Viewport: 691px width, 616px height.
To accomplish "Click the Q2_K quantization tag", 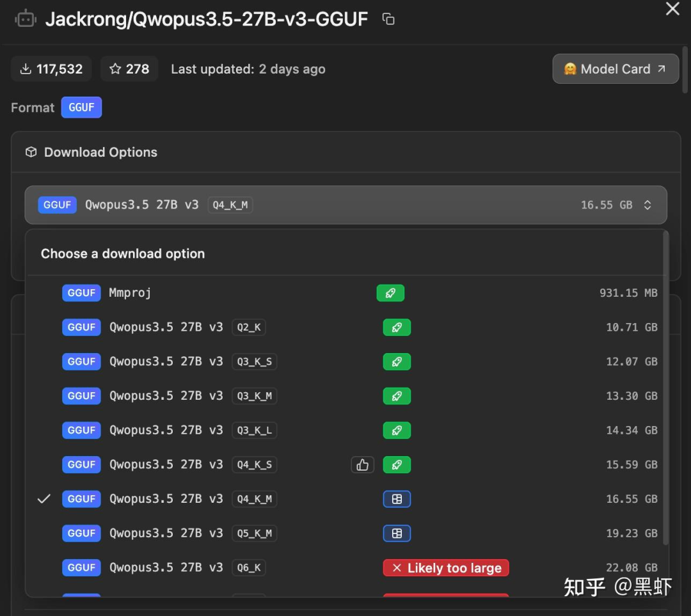I will (x=249, y=328).
